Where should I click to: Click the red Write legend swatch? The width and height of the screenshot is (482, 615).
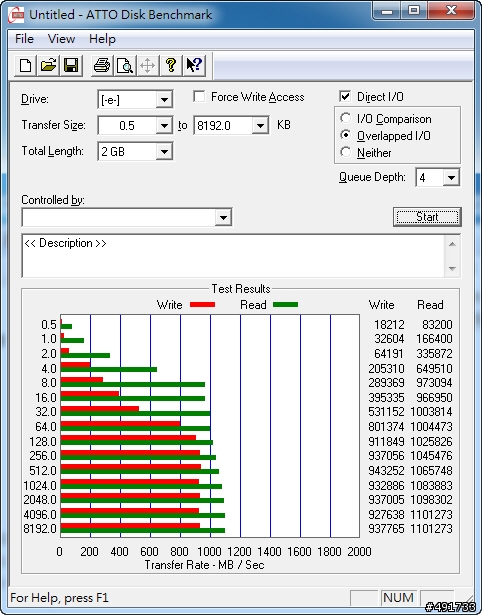coord(202,304)
